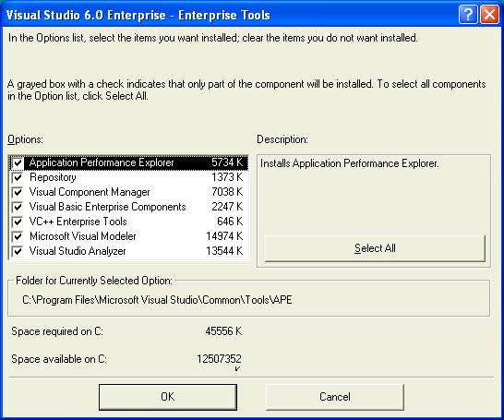Uncheck the Visual Component Manager checkbox
Screen dimensions: 504x420
(18, 193)
